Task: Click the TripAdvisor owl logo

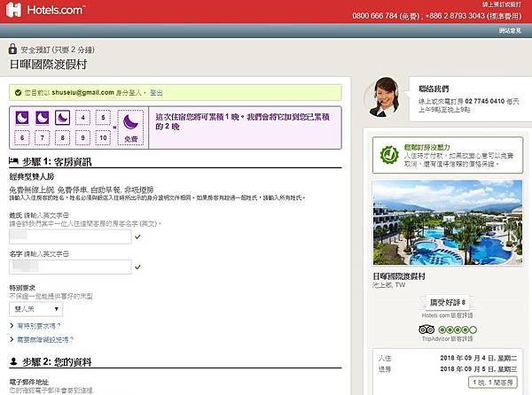Action: tap(426, 329)
